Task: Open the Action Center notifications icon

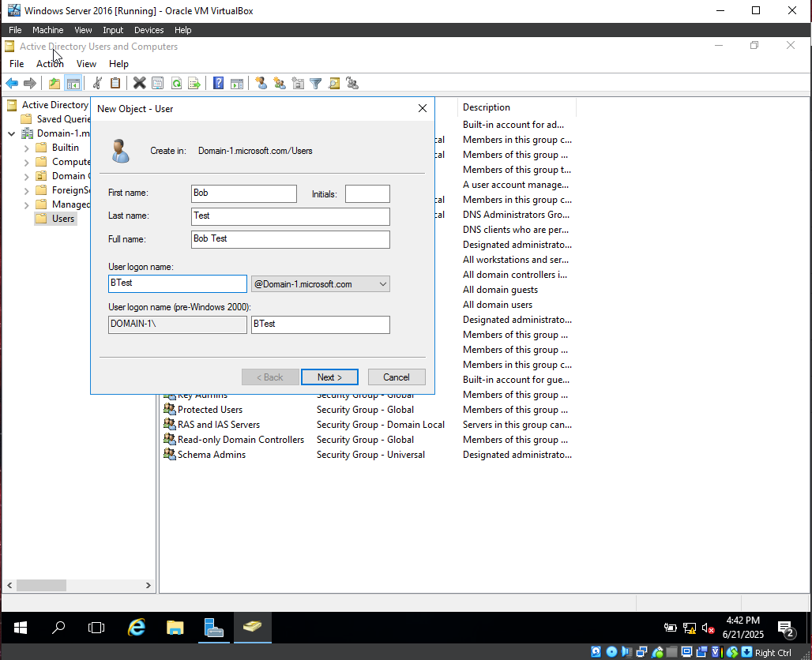Action: (x=786, y=629)
